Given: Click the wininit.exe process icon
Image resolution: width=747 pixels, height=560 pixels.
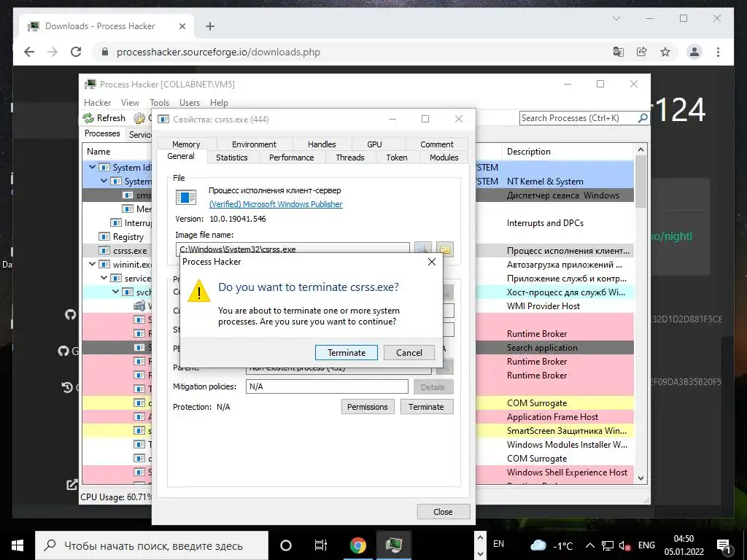Looking at the screenshot, I should (x=104, y=264).
